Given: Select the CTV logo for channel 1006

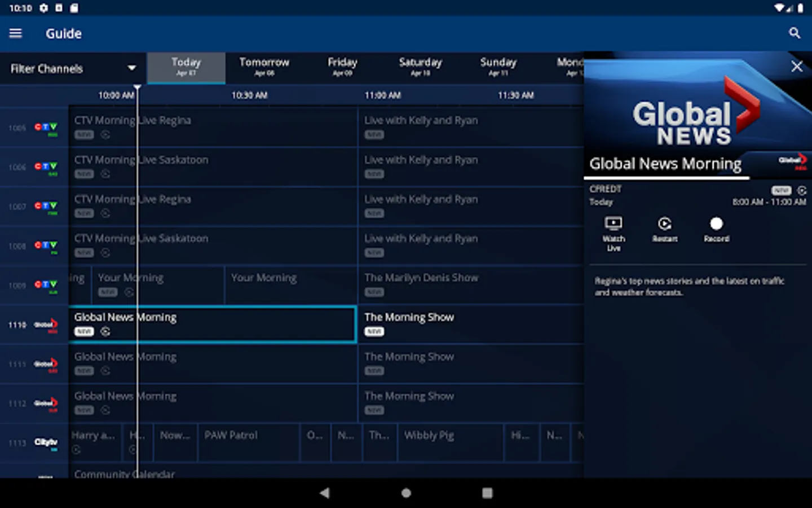Looking at the screenshot, I should click(46, 168).
